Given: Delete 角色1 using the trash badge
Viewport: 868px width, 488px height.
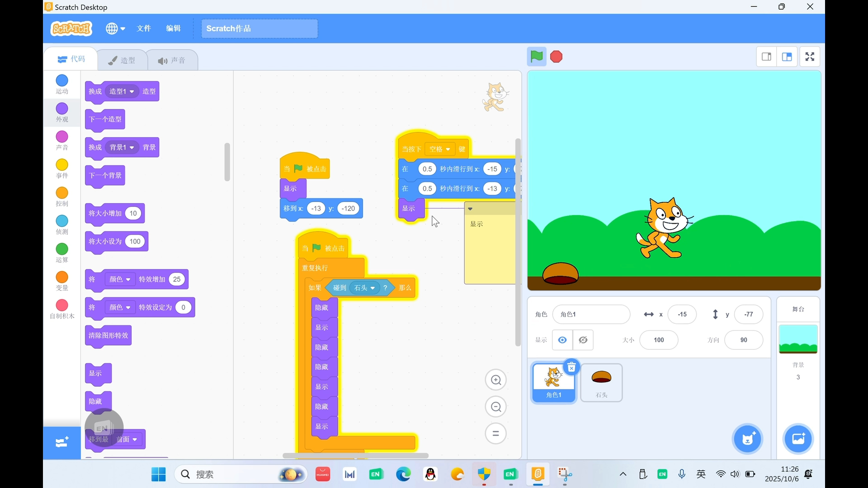Looking at the screenshot, I should (572, 367).
